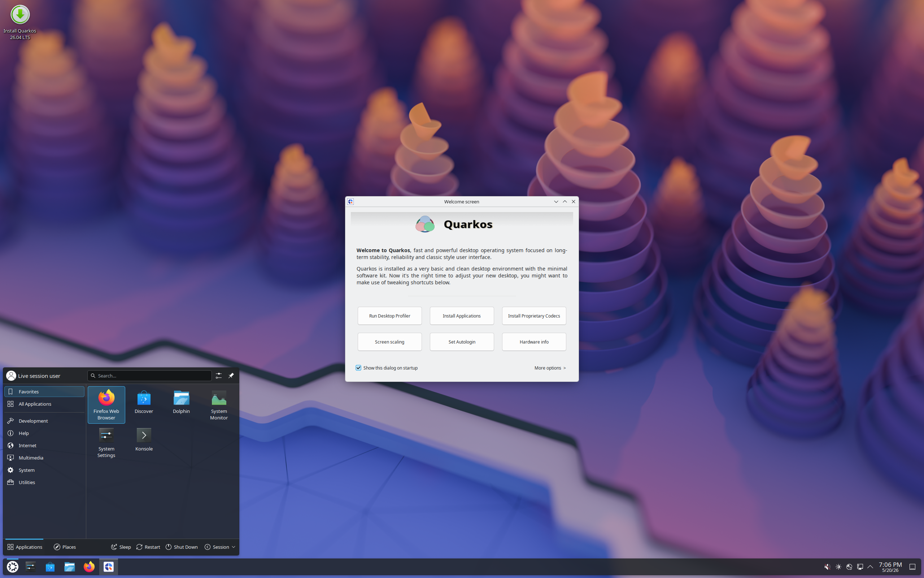Select the Welcome screen taskbar entry
This screenshot has width=924, height=578.
(x=108, y=566)
